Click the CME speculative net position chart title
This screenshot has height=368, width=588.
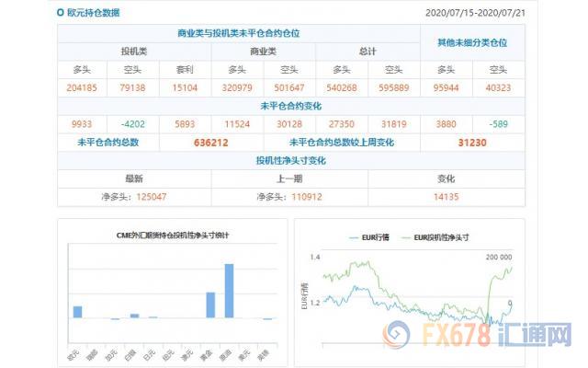[x=173, y=236]
